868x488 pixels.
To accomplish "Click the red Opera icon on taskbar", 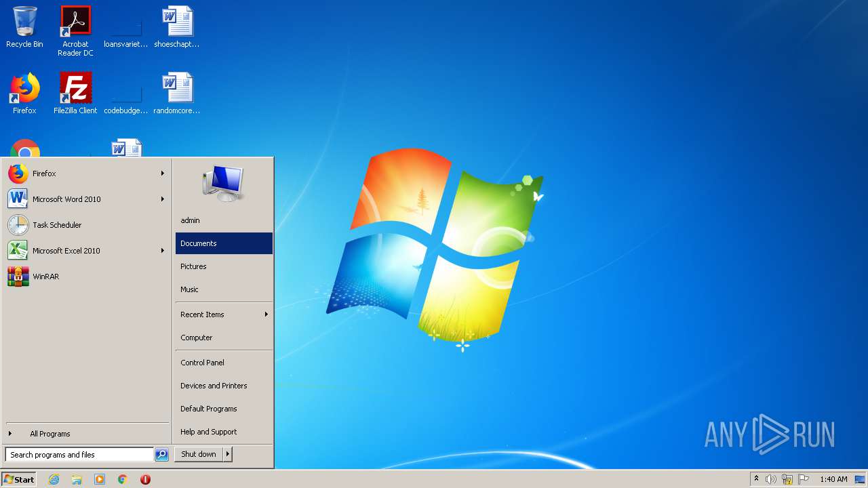I will 145,479.
